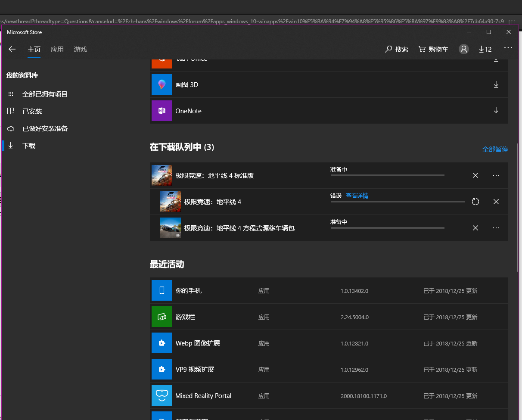Select 下载 in sidebar
Screen dimensions: 522x420
click(x=29, y=146)
